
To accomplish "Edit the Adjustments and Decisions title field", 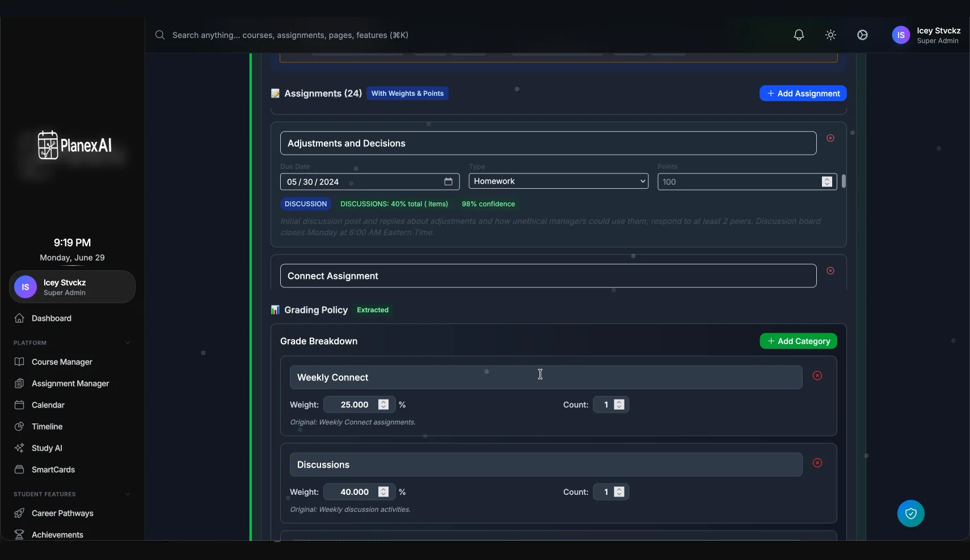I will pos(548,143).
